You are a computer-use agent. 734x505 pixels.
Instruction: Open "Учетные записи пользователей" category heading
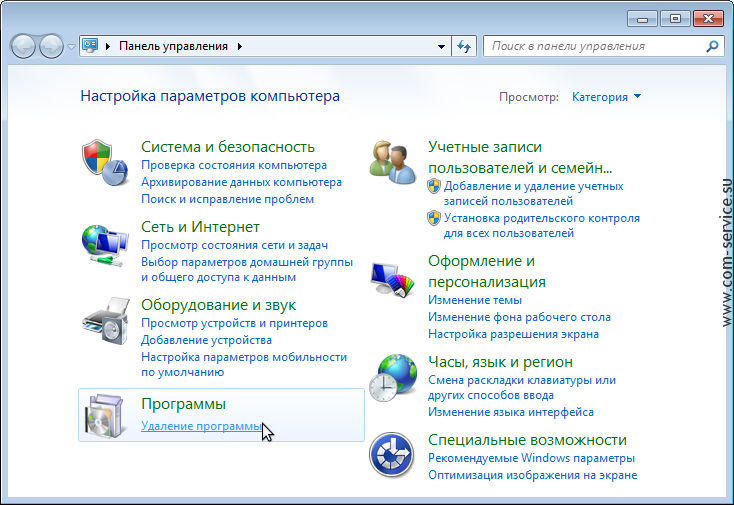(520, 157)
